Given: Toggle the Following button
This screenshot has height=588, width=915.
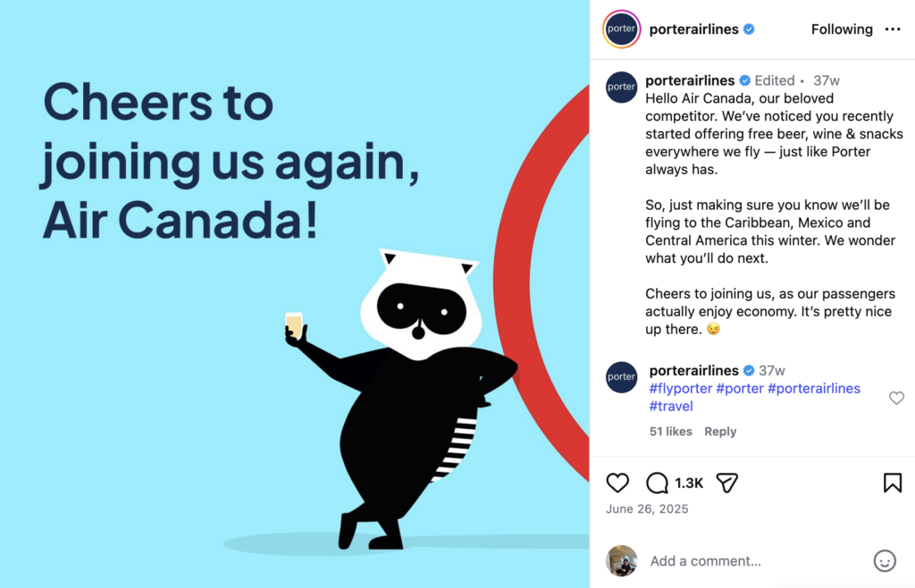Looking at the screenshot, I should [x=842, y=29].
